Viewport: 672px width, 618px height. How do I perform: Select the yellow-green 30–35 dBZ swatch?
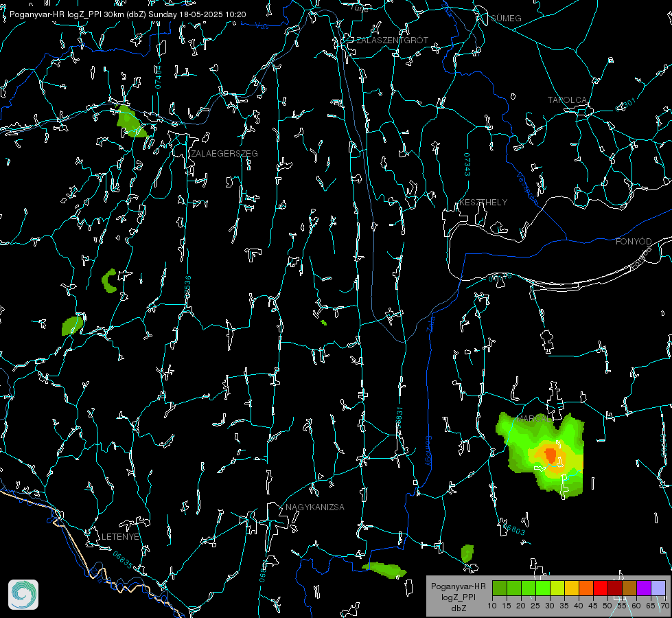point(557,588)
